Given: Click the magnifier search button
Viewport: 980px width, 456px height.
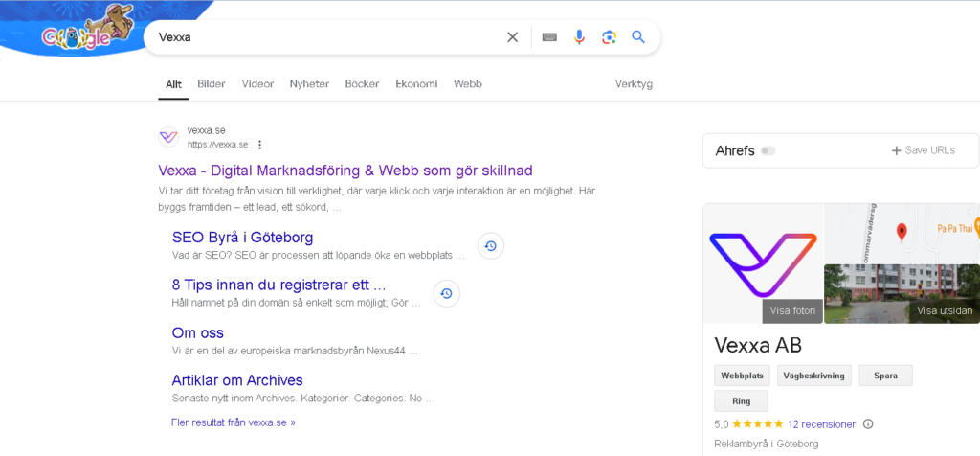Looking at the screenshot, I should pos(638,37).
